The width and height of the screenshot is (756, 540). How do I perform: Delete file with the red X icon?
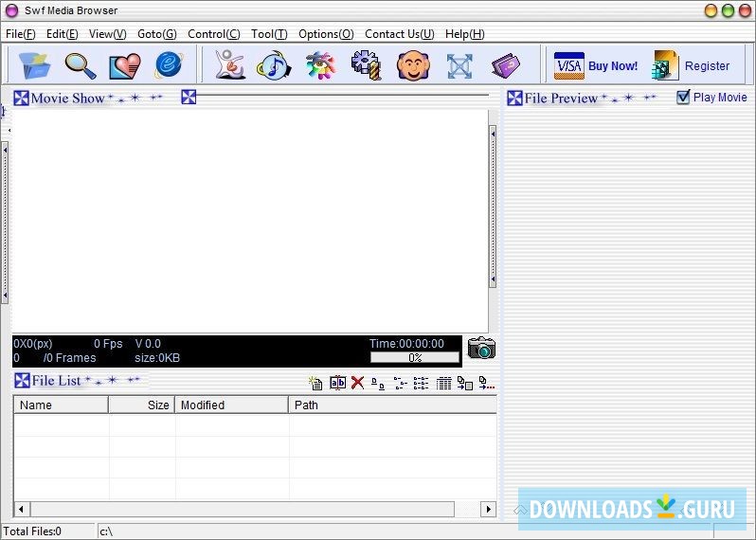click(x=357, y=383)
